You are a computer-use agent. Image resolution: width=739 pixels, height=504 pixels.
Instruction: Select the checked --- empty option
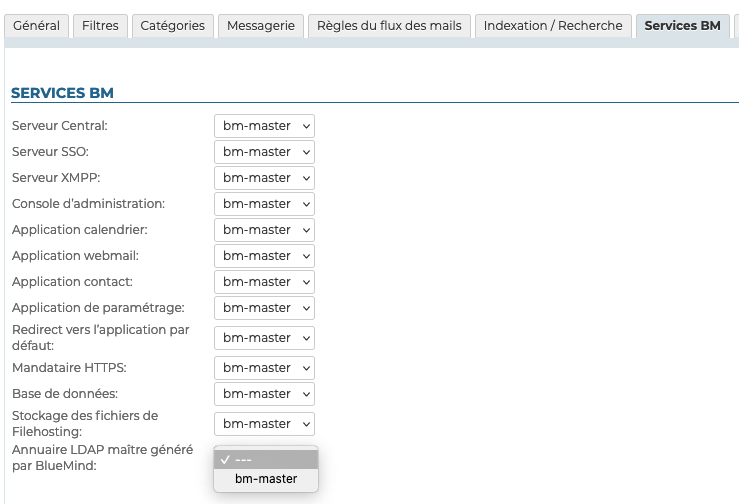click(x=266, y=459)
